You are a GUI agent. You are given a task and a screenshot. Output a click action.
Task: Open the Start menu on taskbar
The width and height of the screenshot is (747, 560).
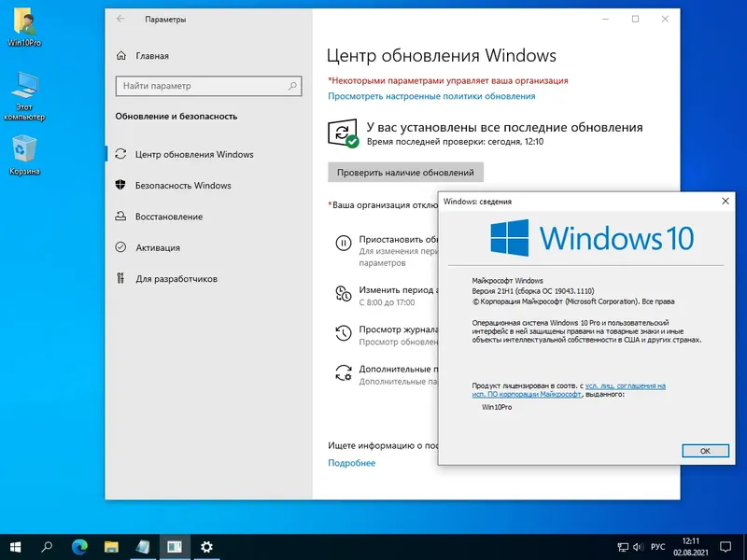pos(17,546)
